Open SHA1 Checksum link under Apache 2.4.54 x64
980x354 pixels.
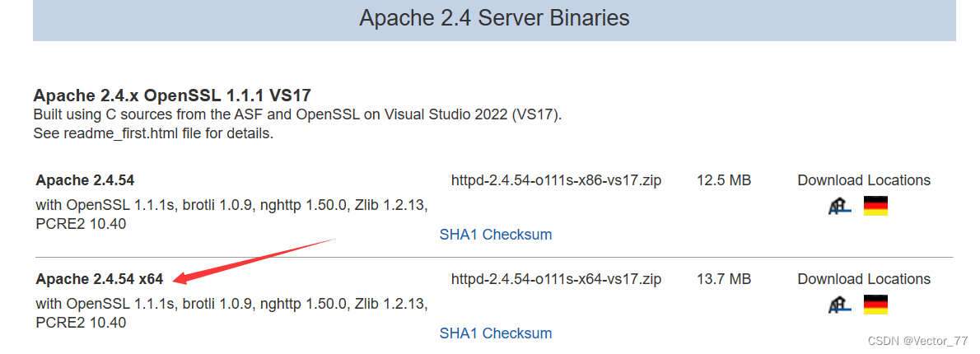click(496, 333)
